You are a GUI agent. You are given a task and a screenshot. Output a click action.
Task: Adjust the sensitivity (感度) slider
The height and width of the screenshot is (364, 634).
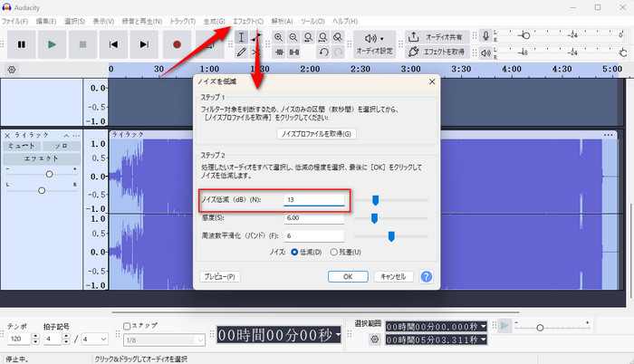click(x=374, y=218)
